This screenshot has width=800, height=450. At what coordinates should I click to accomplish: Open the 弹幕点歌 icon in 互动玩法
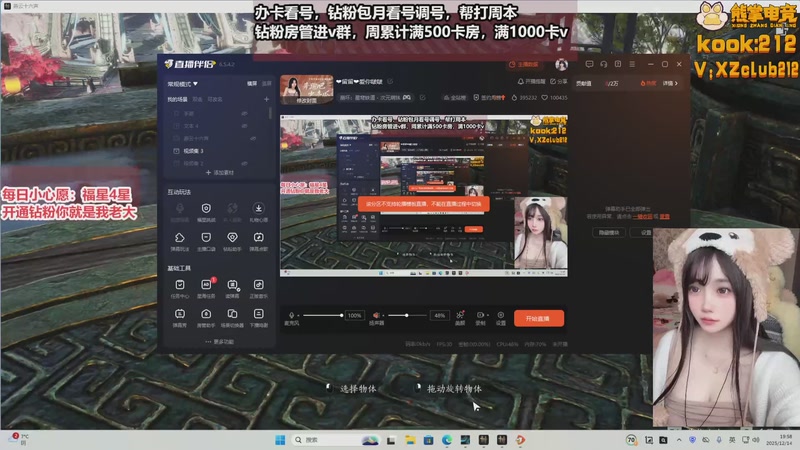click(259, 237)
